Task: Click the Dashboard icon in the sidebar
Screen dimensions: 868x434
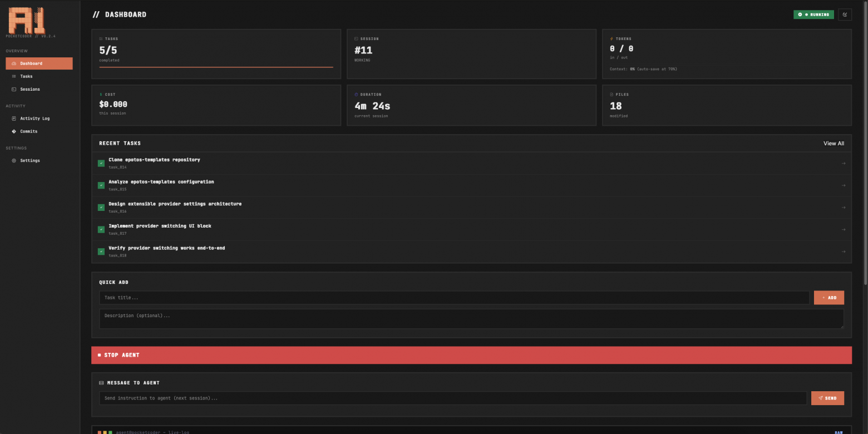Action: click(x=14, y=63)
